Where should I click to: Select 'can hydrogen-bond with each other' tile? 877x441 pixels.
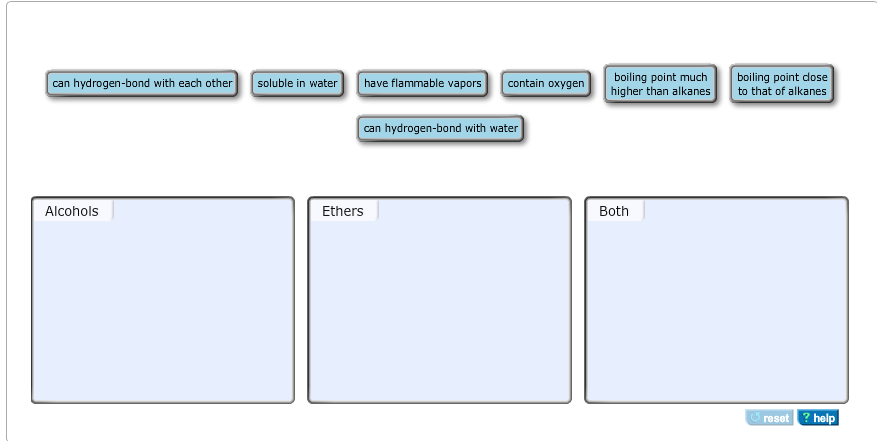click(x=142, y=84)
